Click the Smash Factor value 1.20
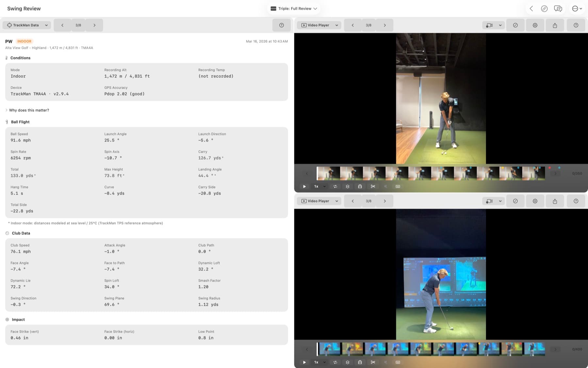This screenshot has height=368, width=588. point(203,287)
